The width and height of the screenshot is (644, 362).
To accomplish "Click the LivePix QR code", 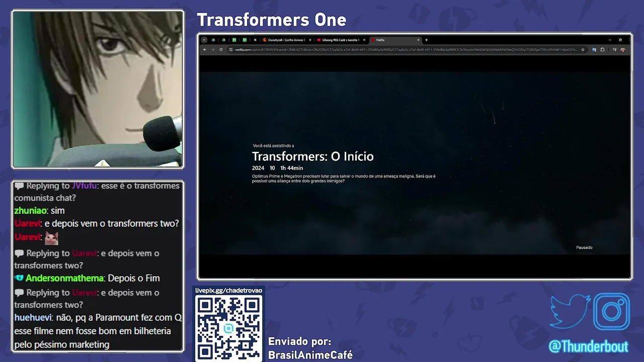I will (229, 328).
